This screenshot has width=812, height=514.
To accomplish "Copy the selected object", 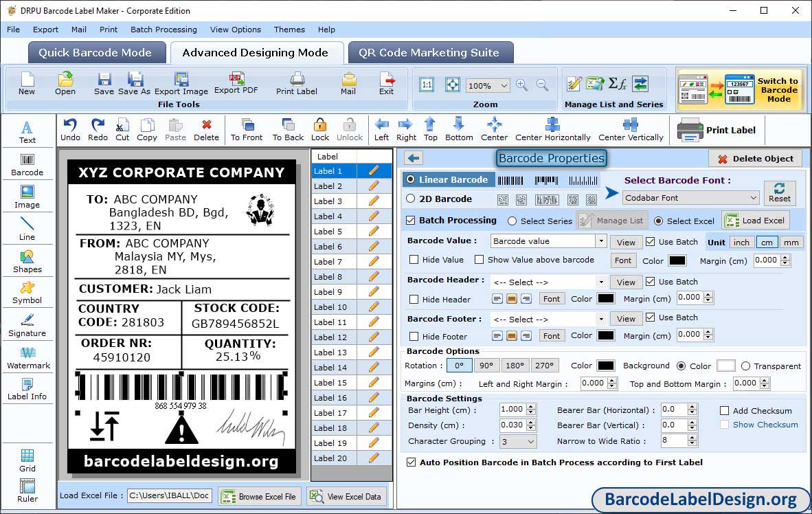I will click(x=146, y=130).
